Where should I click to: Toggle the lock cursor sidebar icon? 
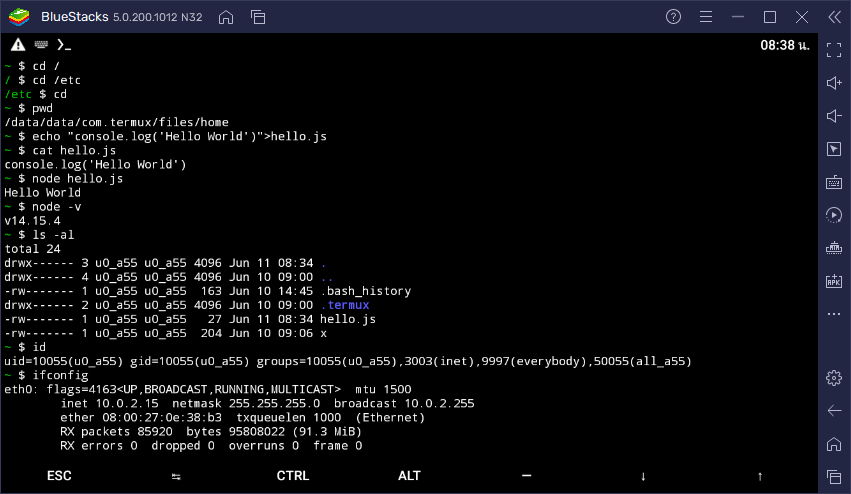(834, 149)
